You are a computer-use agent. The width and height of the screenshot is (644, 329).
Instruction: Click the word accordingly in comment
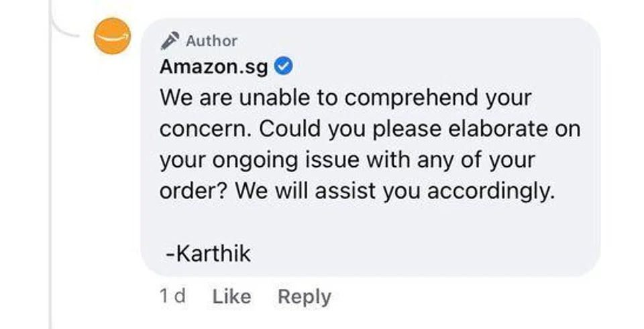click(488, 191)
